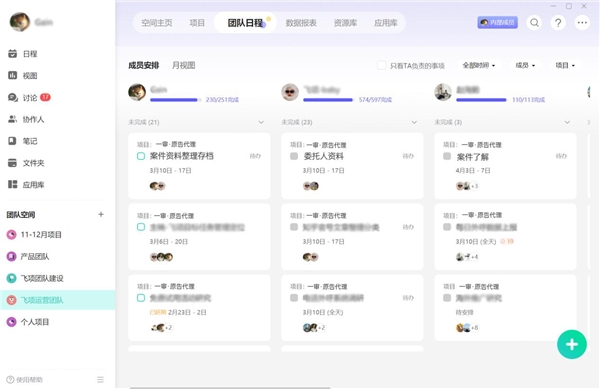600x389 pixels.
Task: Open 讨论 chat icon with red badge
Action: [13, 98]
